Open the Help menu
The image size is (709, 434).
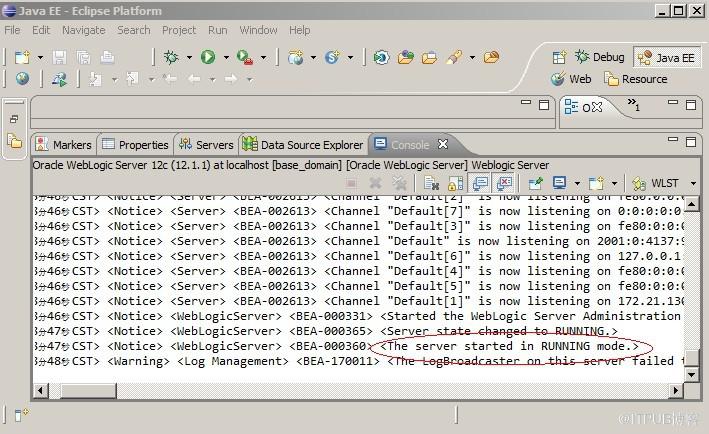pos(299,30)
